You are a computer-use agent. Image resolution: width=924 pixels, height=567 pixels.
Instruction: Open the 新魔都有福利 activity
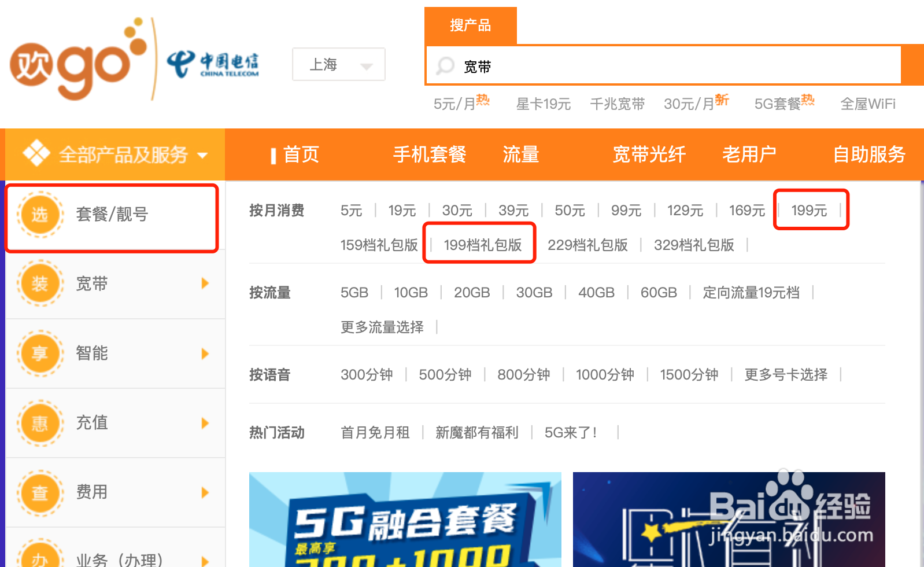tap(477, 433)
